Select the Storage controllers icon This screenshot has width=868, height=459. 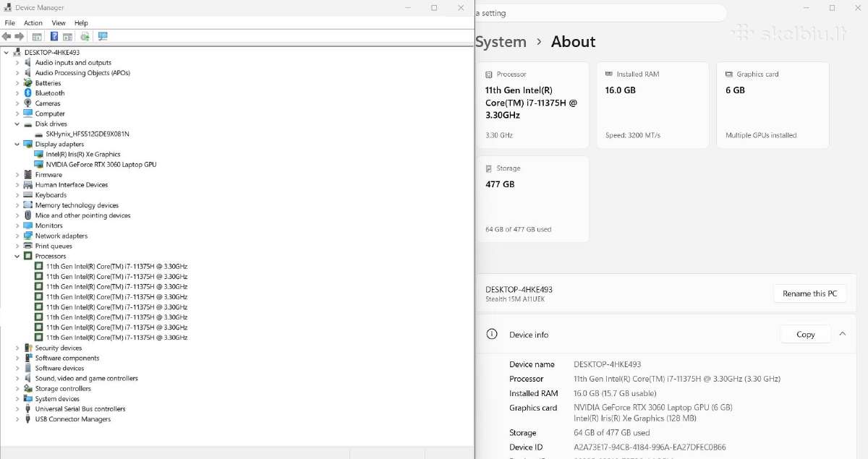click(28, 388)
